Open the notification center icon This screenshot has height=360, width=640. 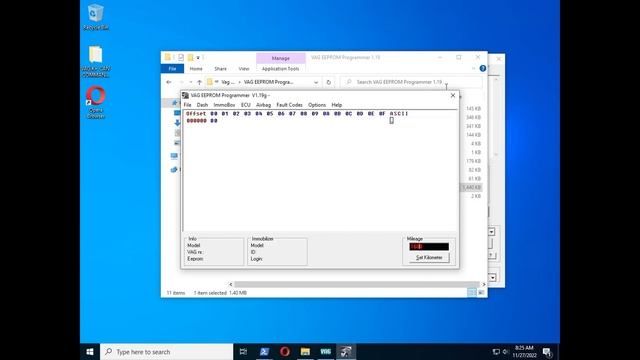pos(547,352)
